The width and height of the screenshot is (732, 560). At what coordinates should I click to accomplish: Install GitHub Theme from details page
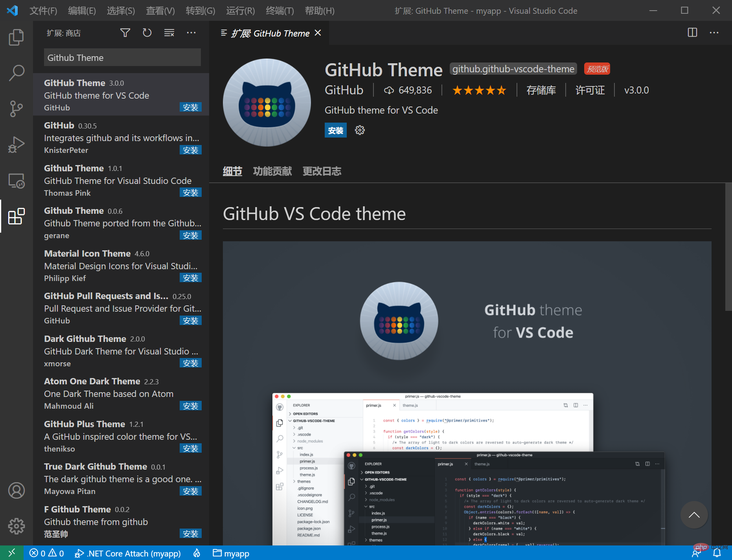(335, 130)
